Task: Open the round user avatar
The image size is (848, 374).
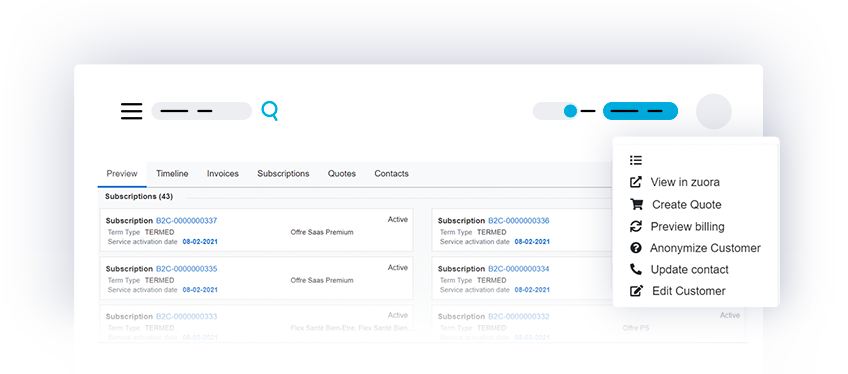Action: [714, 111]
